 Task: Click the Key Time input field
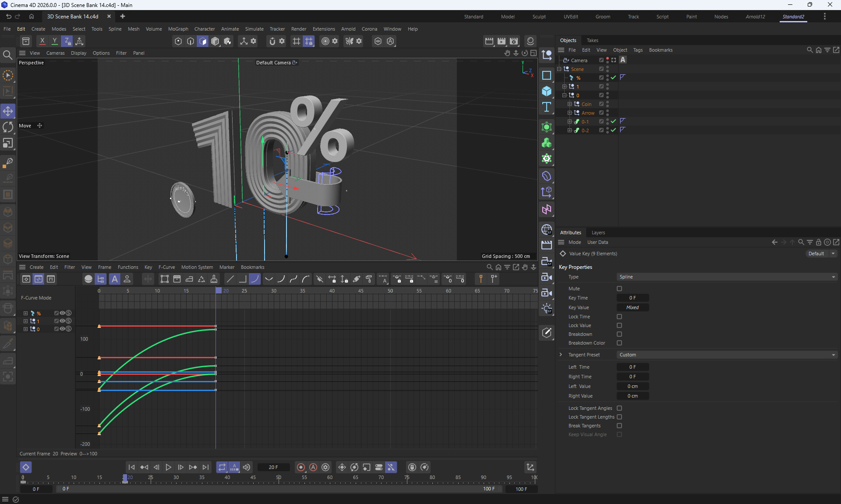633,298
